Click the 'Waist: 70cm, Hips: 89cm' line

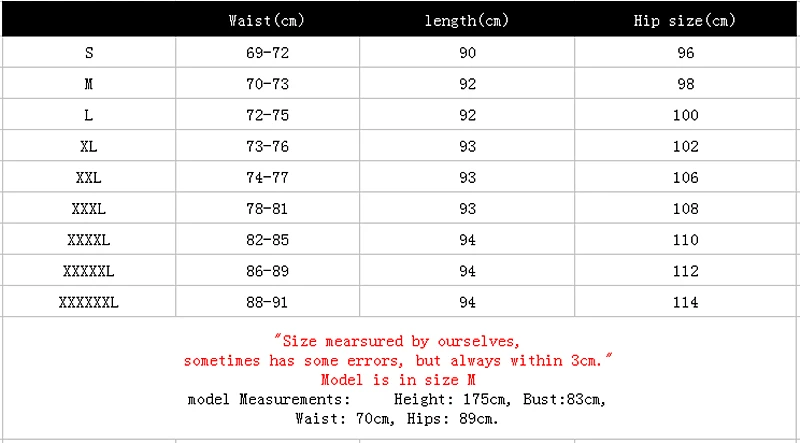tap(397, 420)
